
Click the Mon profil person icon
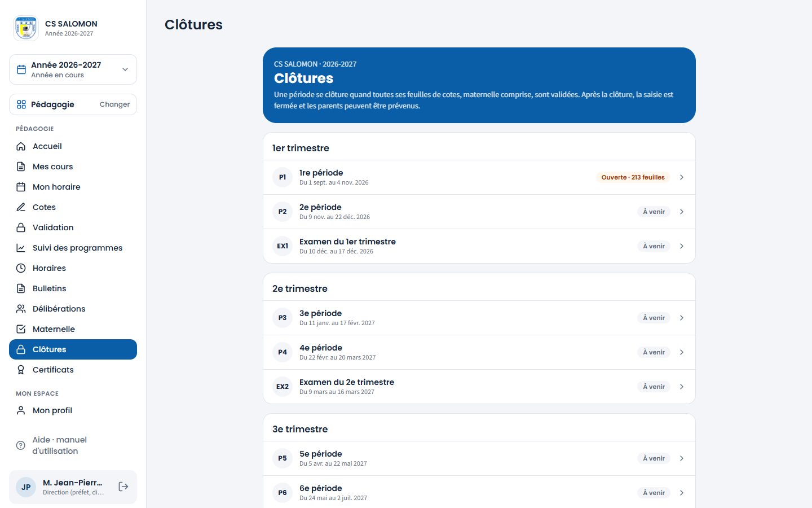point(21,410)
